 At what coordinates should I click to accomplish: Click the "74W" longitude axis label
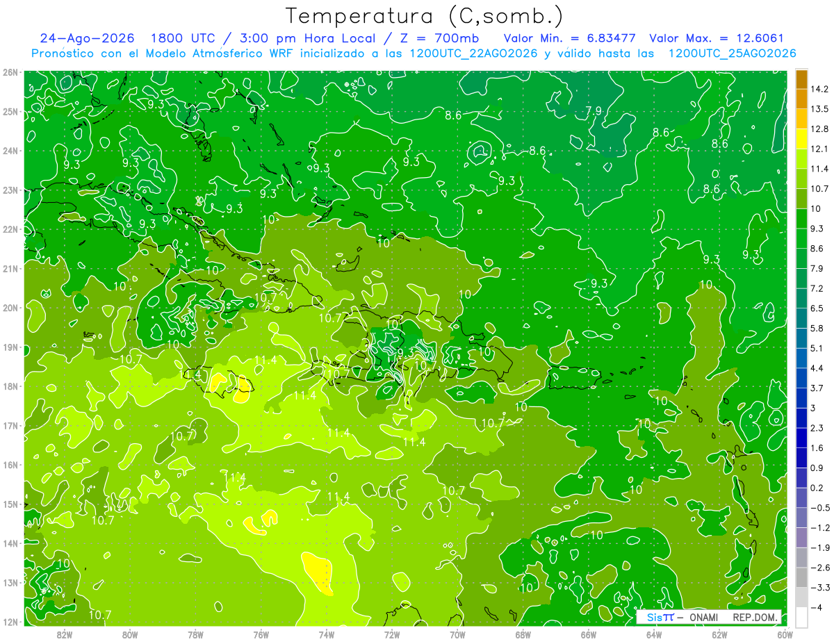(x=327, y=634)
